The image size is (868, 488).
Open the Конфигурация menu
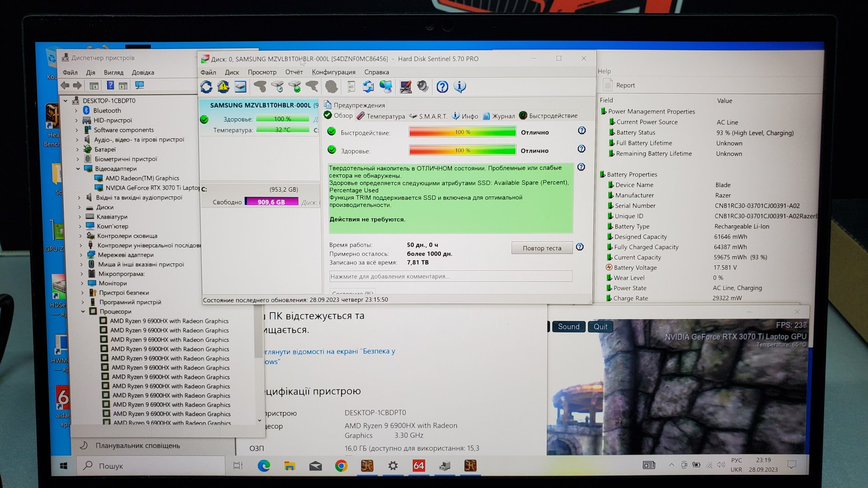(334, 72)
